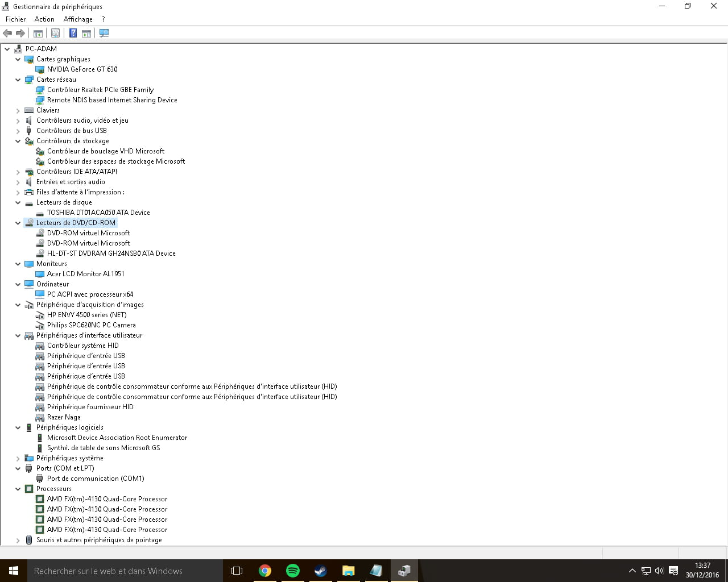Click the Properties toolbar icon
This screenshot has width=728, height=582.
(55, 33)
